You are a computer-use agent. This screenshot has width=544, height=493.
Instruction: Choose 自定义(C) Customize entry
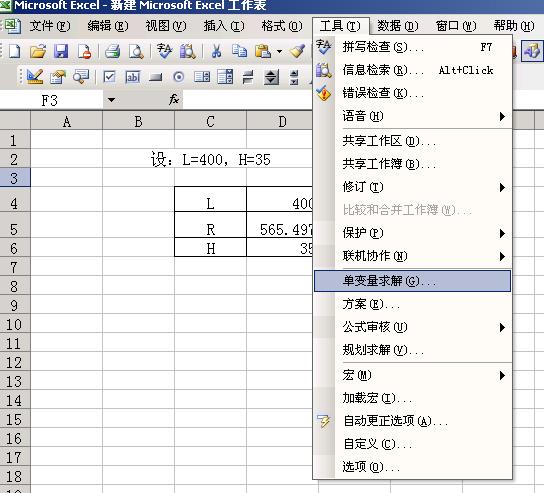tap(413, 444)
